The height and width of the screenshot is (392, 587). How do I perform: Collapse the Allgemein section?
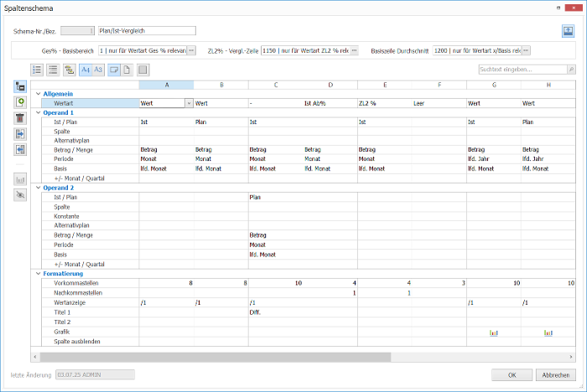pyautogui.click(x=39, y=94)
